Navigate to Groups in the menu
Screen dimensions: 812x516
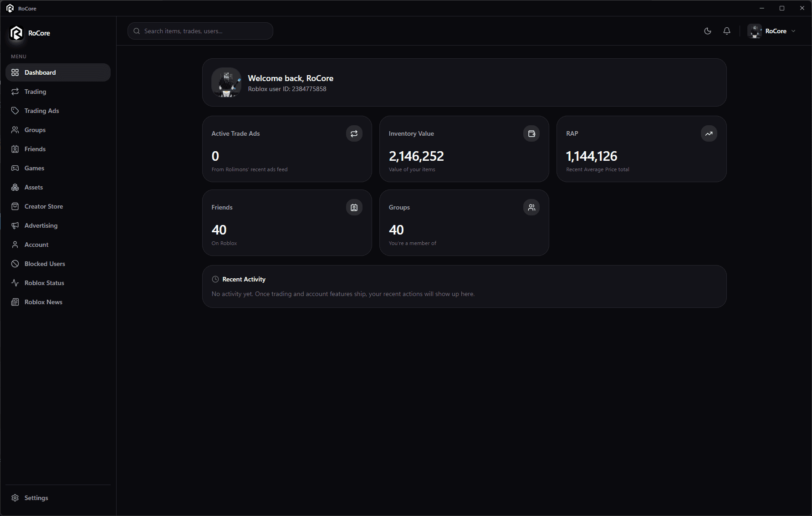pos(58,130)
